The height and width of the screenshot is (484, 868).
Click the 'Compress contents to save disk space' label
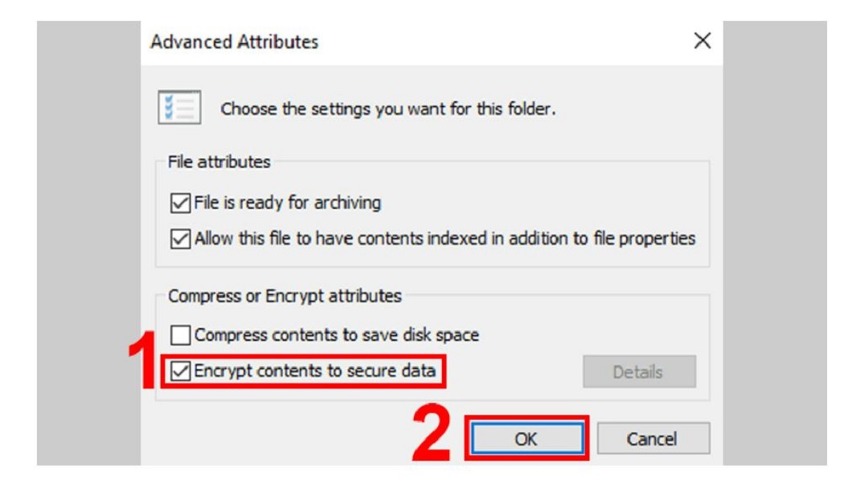[337, 334]
